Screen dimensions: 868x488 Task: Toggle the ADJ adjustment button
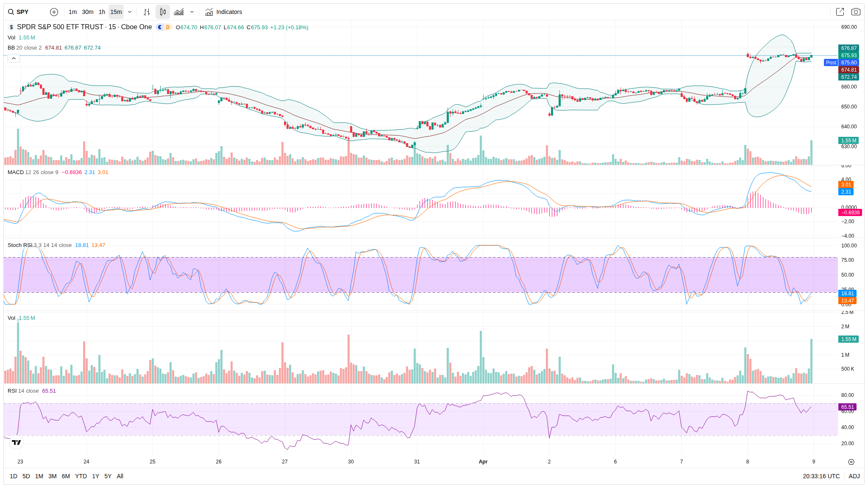(x=854, y=476)
